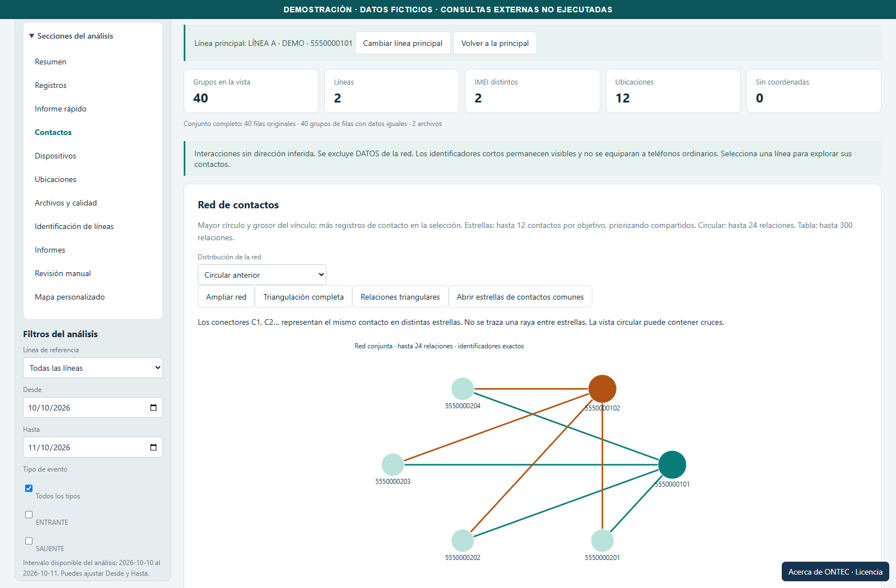Select network node 5550000202
This screenshot has height=588, width=896.
pyautogui.click(x=463, y=540)
